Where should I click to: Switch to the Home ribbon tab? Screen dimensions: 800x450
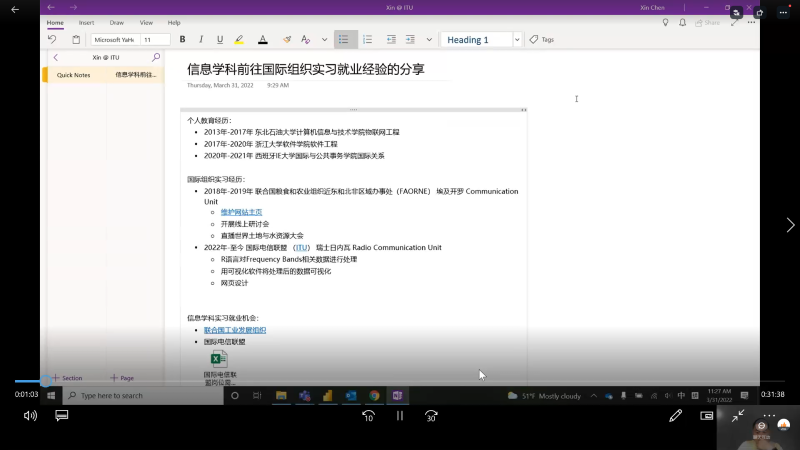(55, 22)
